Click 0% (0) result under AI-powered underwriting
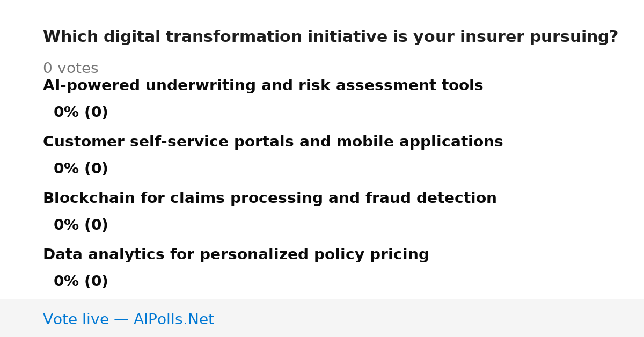Viewport: 644px width, 337px height. (80, 113)
